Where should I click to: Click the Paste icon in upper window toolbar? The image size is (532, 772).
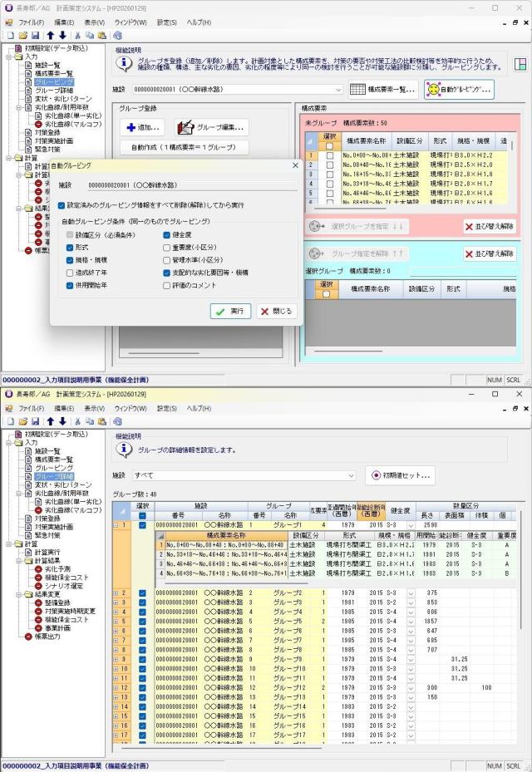[102, 36]
